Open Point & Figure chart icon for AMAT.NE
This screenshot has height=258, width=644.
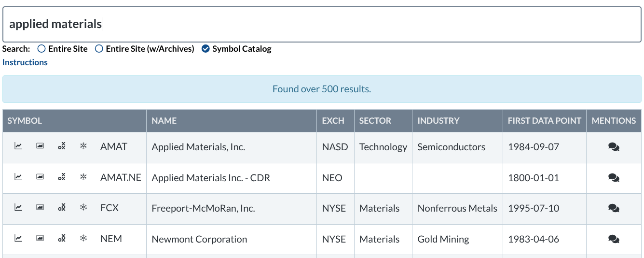62,177
